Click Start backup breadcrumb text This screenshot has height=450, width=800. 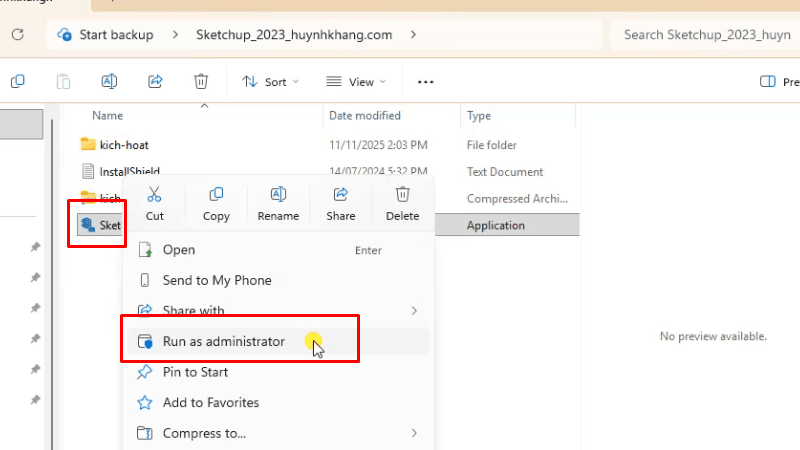click(x=116, y=35)
